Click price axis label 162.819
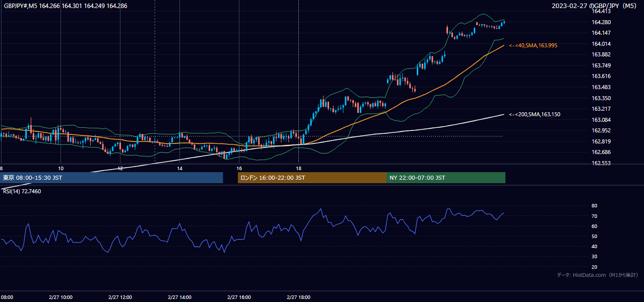Viewport: 644px width, 302px height. coord(601,141)
